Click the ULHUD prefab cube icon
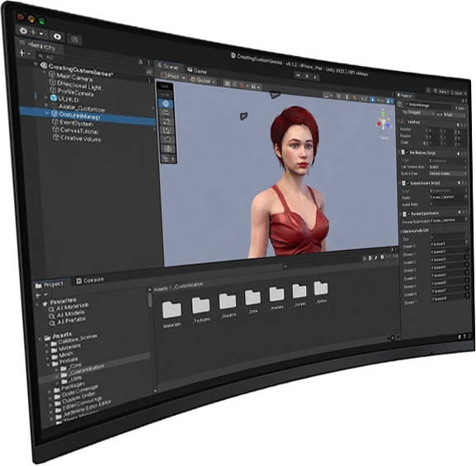The image size is (476, 466). [x=54, y=98]
